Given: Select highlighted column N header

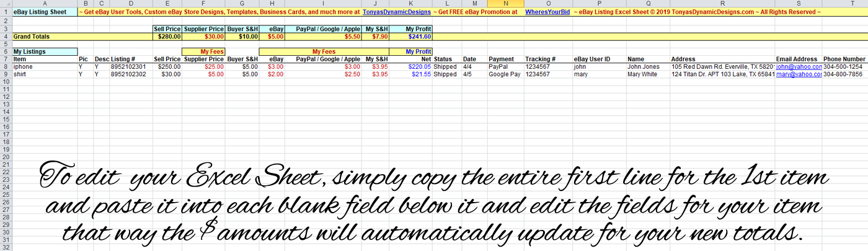Looking at the screenshot, I should pos(505,4).
